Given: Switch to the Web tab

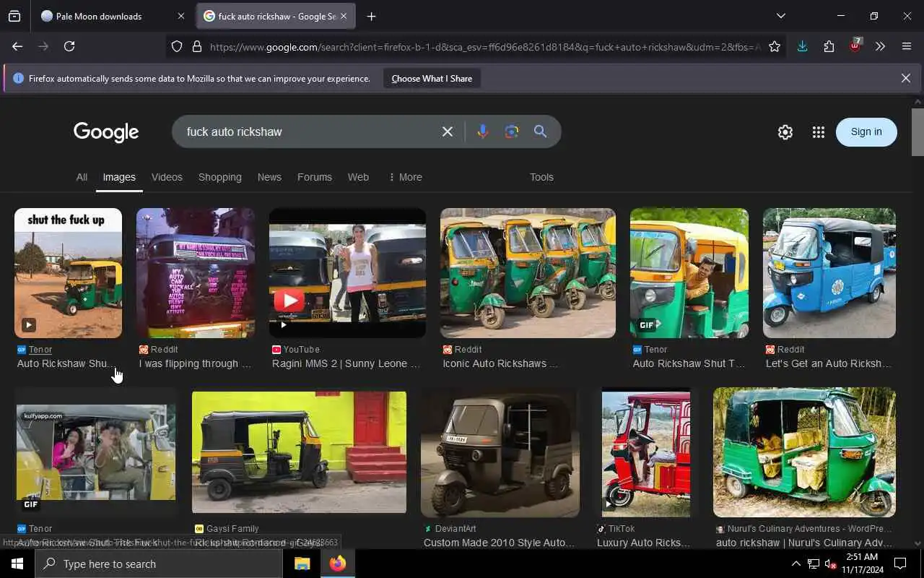Looking at the screenshot, I should pos(358,177).
